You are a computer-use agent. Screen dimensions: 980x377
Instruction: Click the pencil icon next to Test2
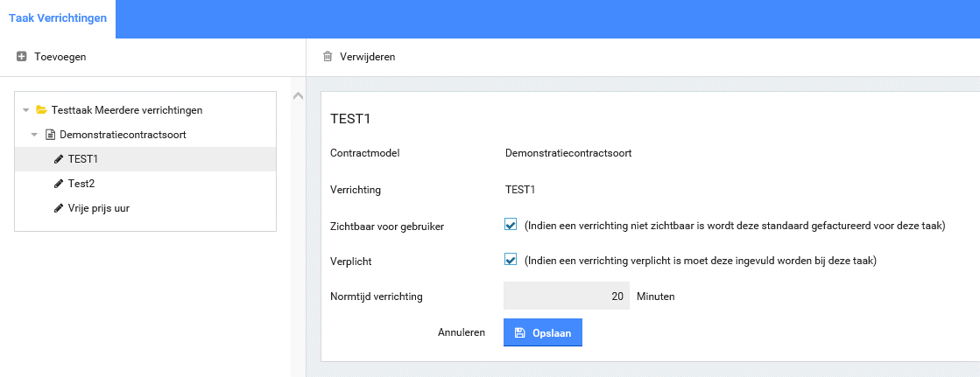tap(59, 184)
